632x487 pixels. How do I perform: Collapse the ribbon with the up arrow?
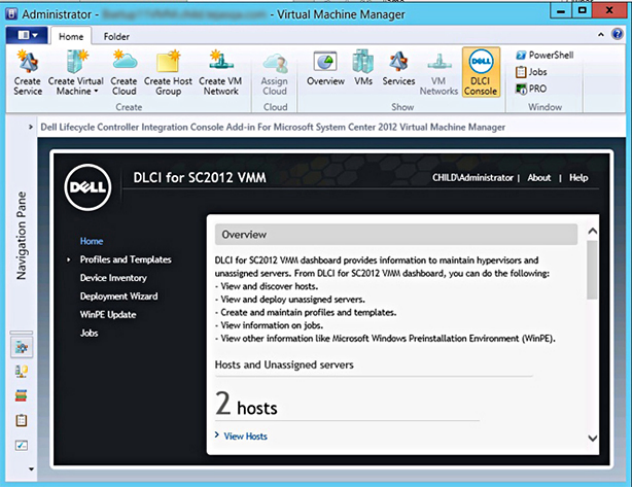coord(601,35)
